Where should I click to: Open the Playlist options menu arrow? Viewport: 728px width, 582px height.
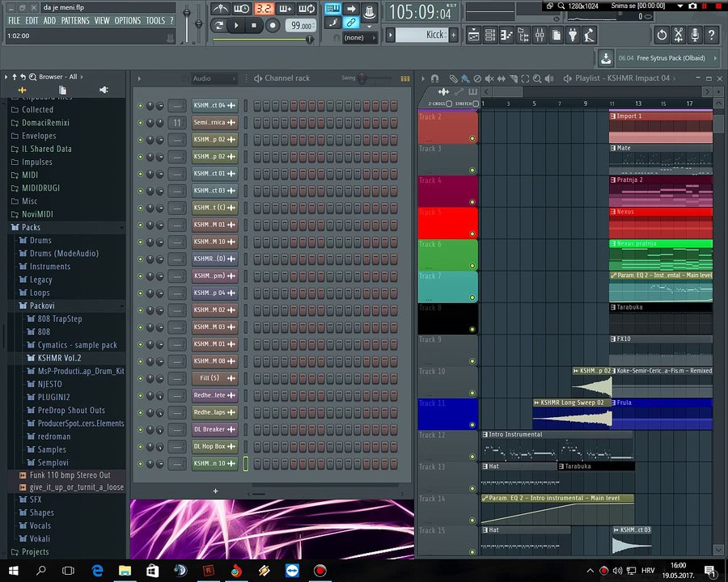tap(423, 78)
